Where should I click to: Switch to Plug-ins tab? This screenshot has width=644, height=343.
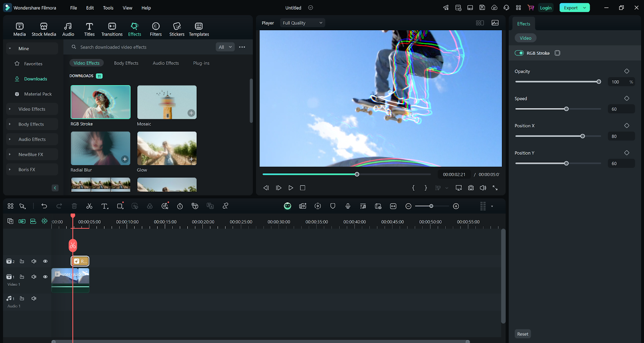tap(201, 63)
